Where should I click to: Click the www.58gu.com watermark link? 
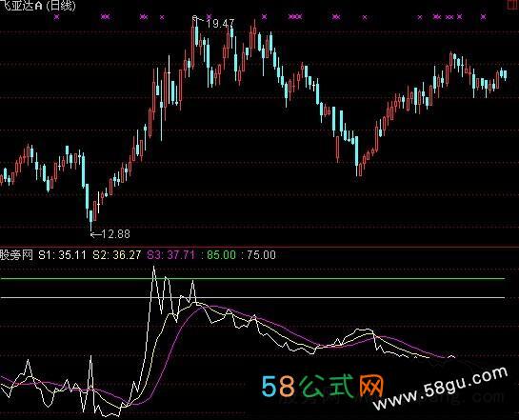[440, 390]
